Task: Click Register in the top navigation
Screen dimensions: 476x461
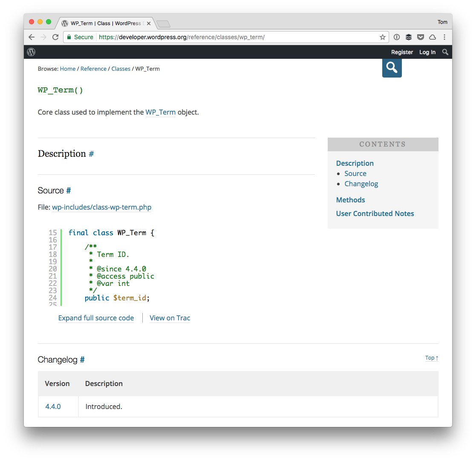Action: (x=402, y=52)
